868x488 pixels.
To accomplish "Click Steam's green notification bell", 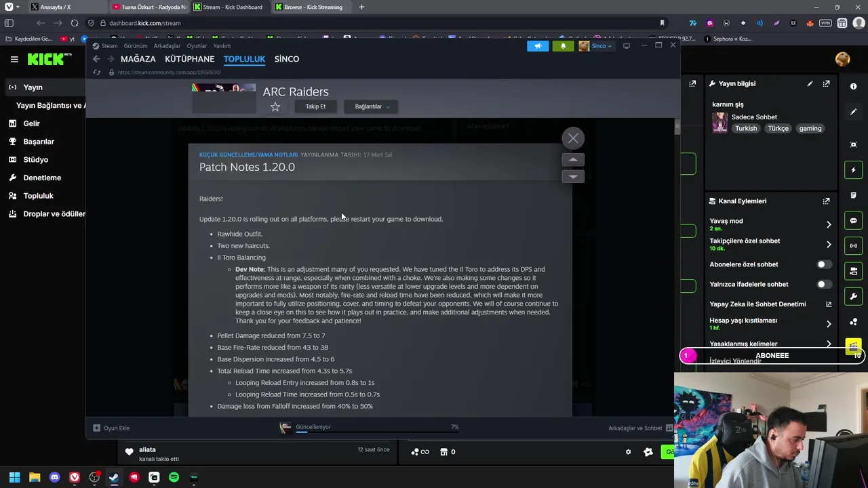I will [563, 46].
